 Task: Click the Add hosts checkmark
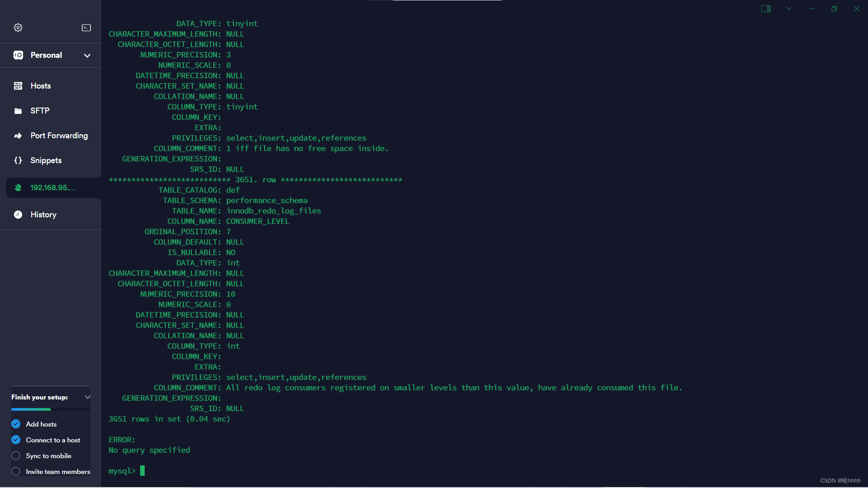[16, 424]
